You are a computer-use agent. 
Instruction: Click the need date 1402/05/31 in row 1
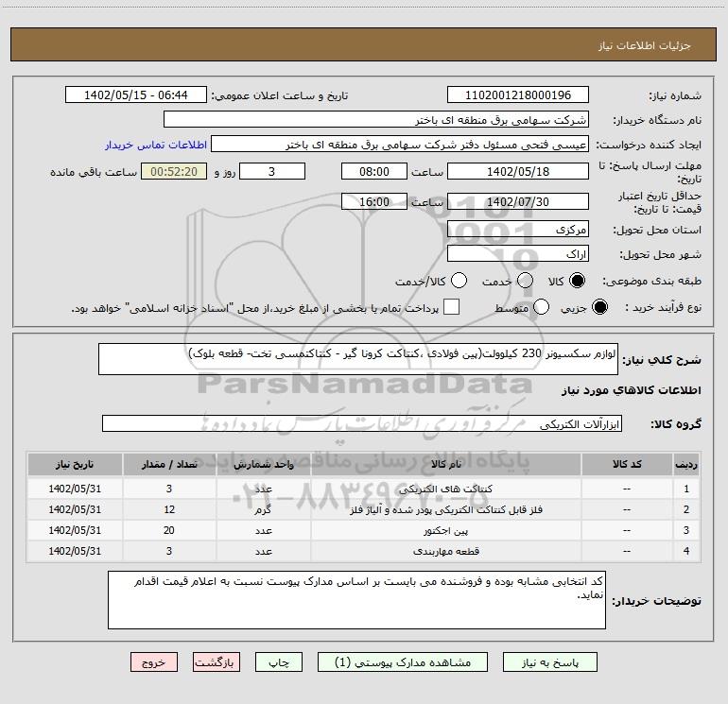75,489
